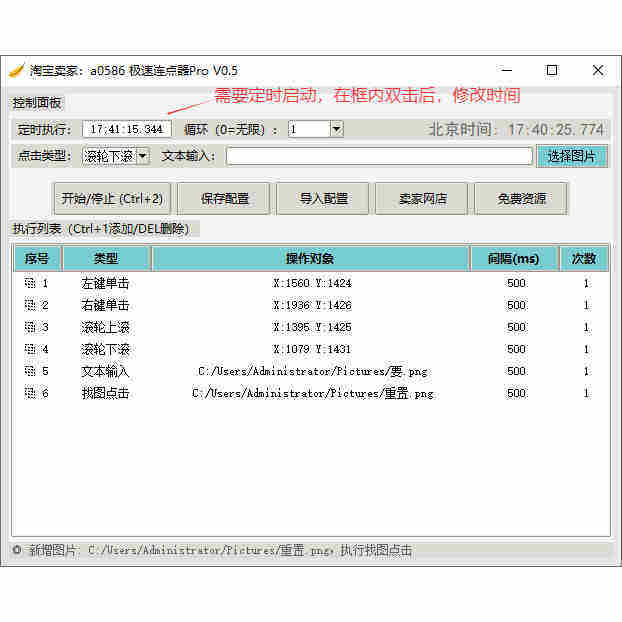Screen dimensions: 622x622
Task: Click the 文本输入 text field
Action: 379,156
